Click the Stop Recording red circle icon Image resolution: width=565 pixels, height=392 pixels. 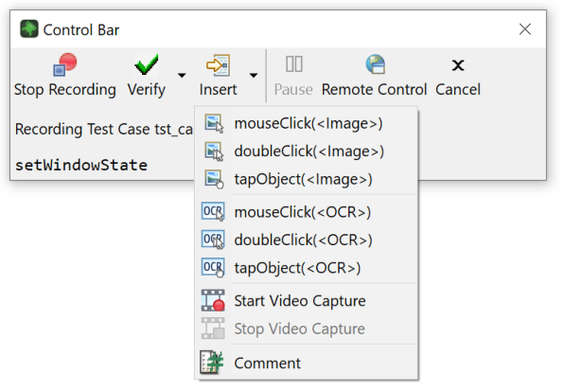(65, 65)
